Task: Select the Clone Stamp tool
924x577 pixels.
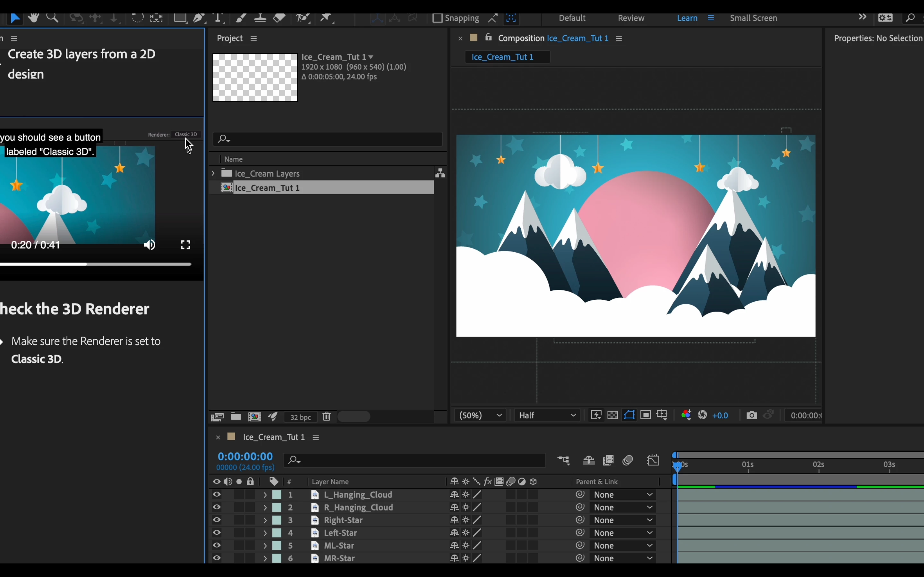Action: [x=261, y=18]
